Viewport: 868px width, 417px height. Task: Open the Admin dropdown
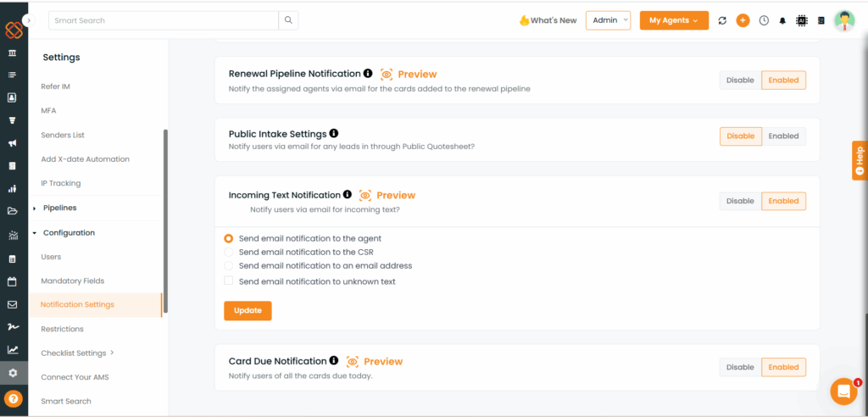608,20
